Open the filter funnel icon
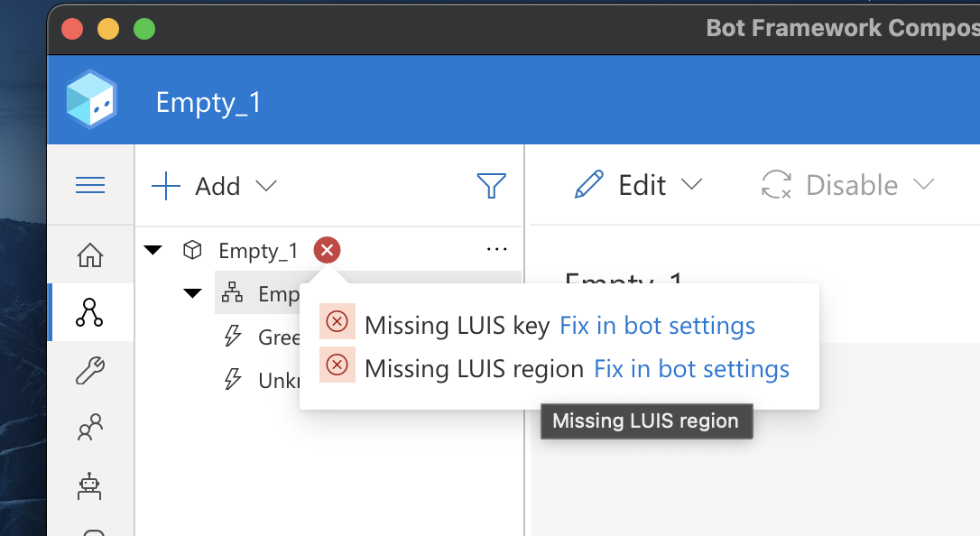Screen dimensions: 980x536 pos(491,185)
